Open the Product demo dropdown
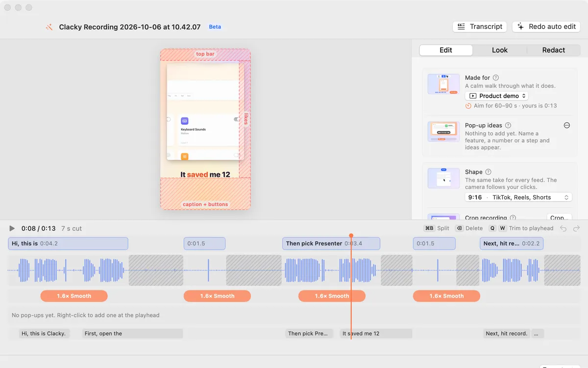Image resolution: width=588 pixels, height=368 pixels. tap(497, 96)
